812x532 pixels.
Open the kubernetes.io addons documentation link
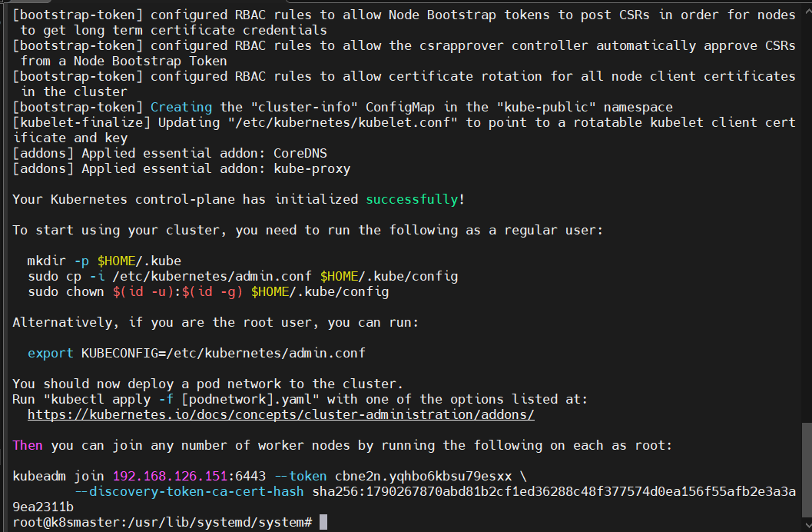280,414
